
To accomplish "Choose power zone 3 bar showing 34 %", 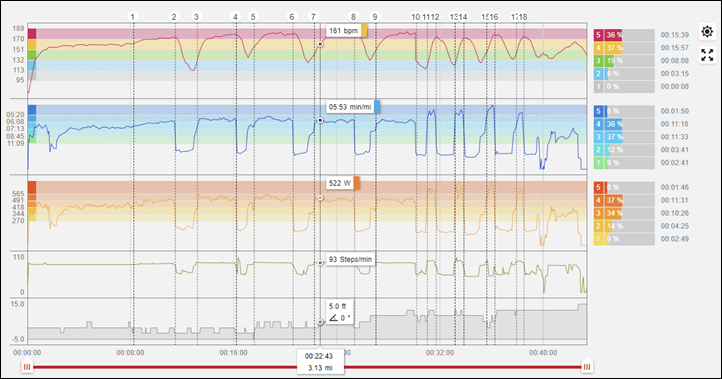I will (x=624, y=213).
